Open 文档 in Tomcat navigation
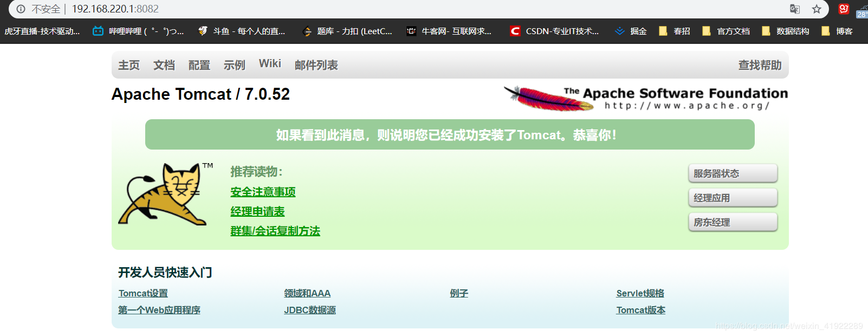This screenshot has height=336, width=868. click(164, 65)
